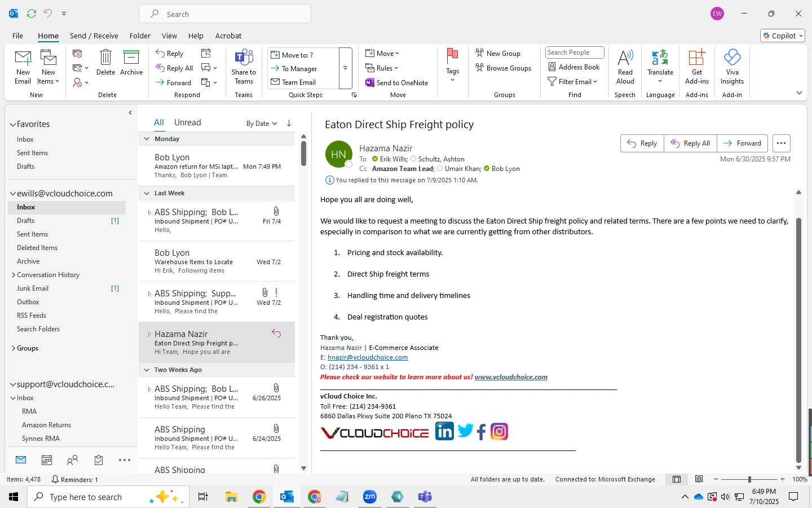The image size is (812, 508).
Task: Click the Twitter icon in signature
Action: (x=465, y=431)
